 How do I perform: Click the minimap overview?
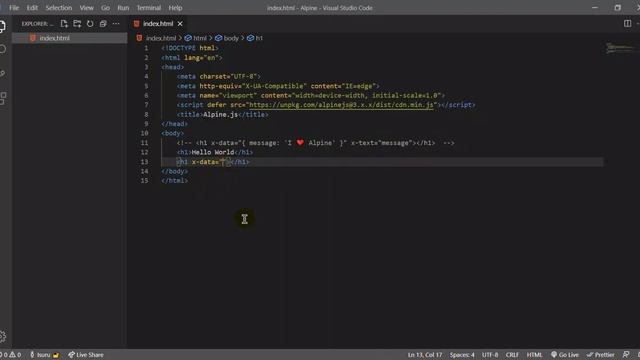[621, 48]
